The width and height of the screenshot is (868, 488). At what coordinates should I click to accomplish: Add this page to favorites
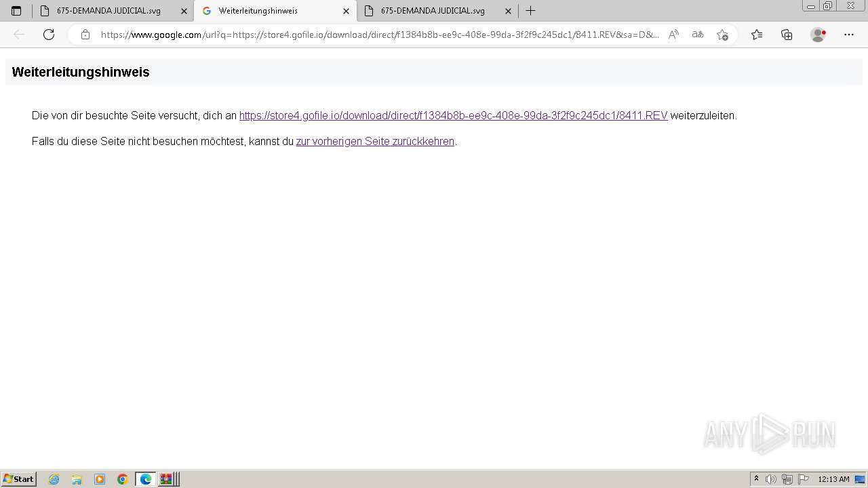pos(722,35)
